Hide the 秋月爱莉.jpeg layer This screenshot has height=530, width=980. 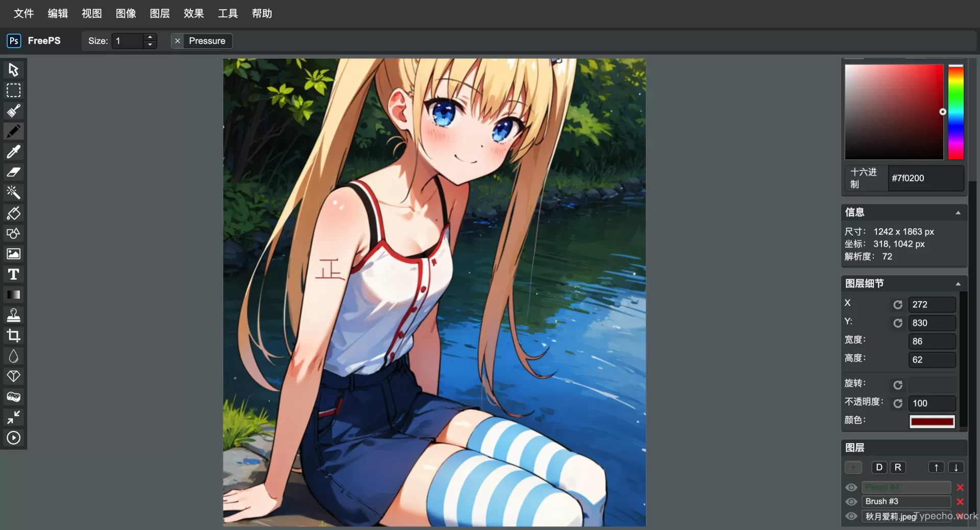(851, 517)
